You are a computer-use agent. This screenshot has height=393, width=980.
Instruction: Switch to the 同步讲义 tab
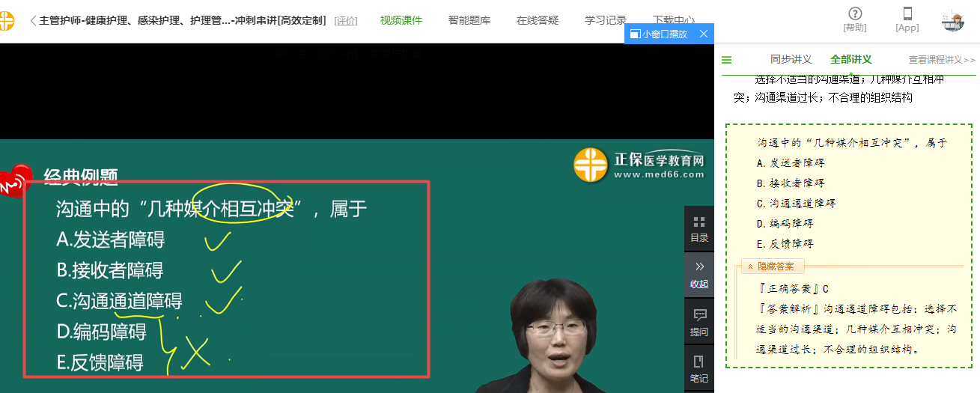(791, 60)
